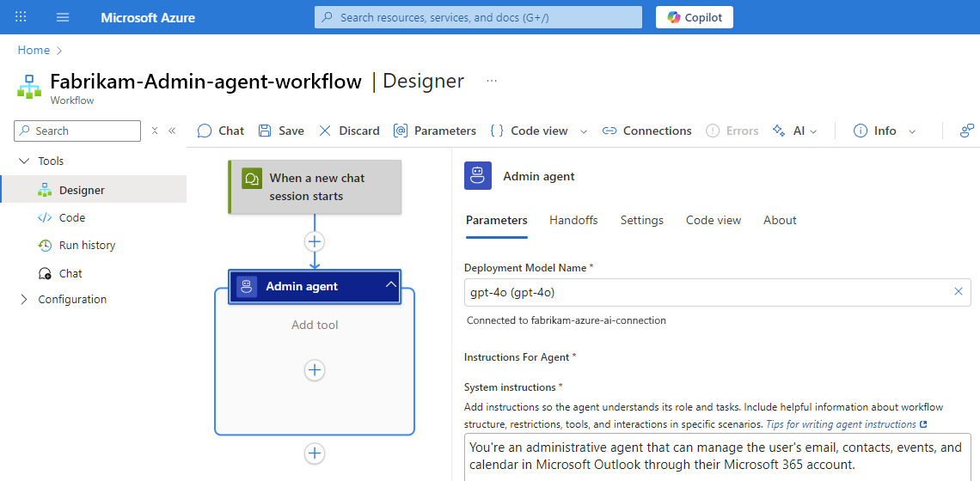Open the Azure apps grid launcher
This screenshot has width=980, height=481.
pos(21,17)
